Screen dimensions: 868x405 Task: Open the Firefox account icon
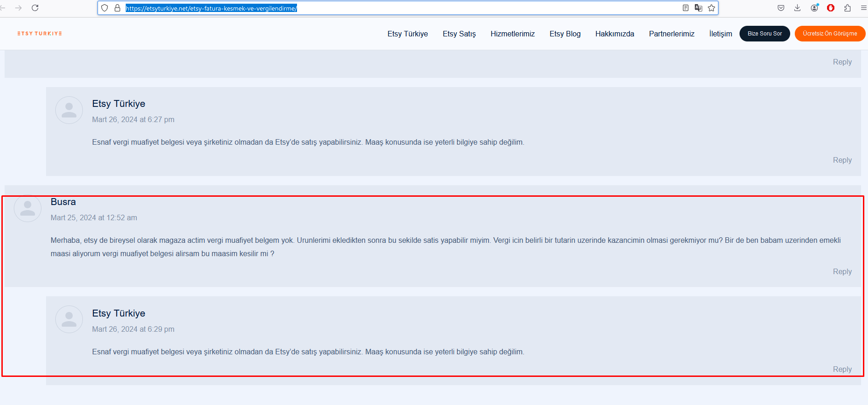pyautogui.click(x=815, y=8)
